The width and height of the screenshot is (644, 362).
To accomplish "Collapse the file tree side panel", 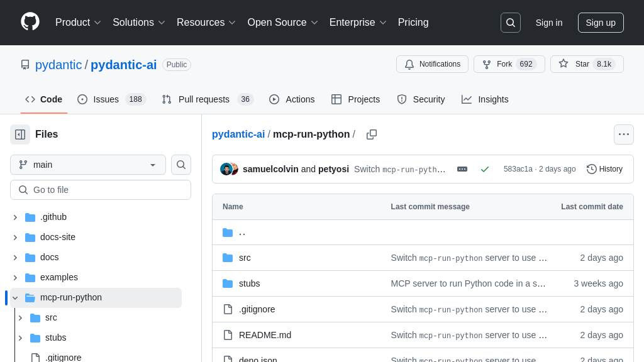I will click(x=20, y=134).
